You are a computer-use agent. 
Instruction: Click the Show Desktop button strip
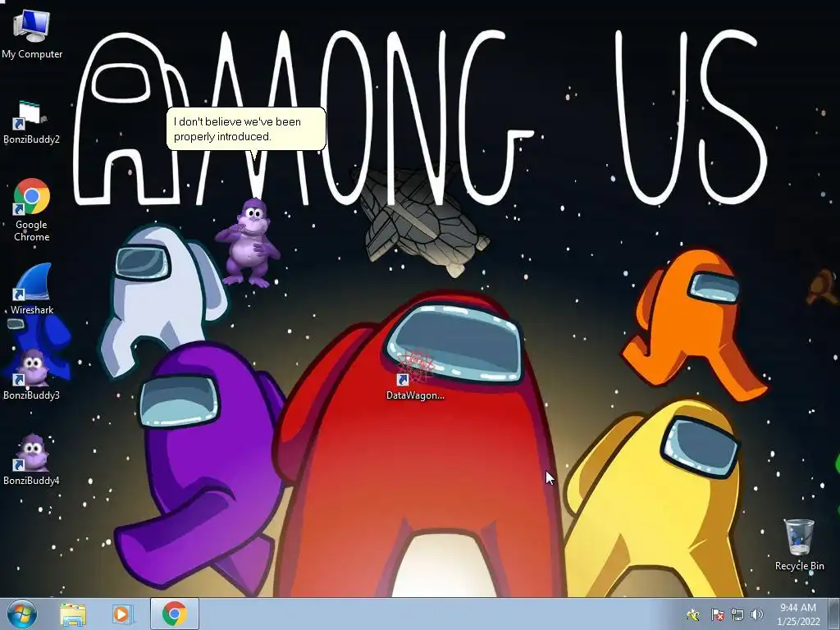pyautogui.click(x=834, y=614)
